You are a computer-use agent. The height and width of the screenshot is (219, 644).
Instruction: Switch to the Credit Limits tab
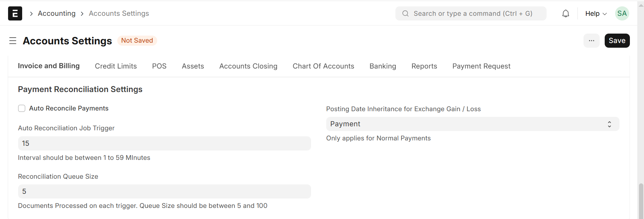coord(116,66)
